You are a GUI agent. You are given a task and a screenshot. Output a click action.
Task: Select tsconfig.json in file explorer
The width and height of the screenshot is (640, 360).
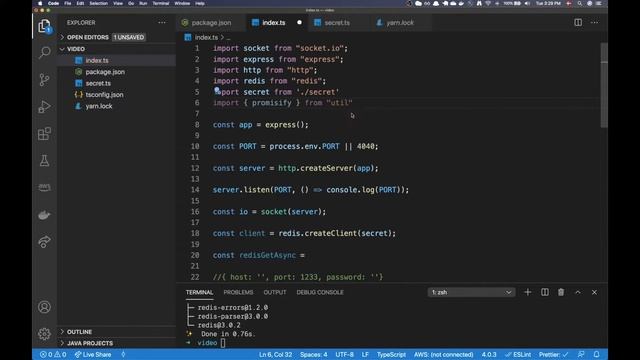tap(104, 95)
